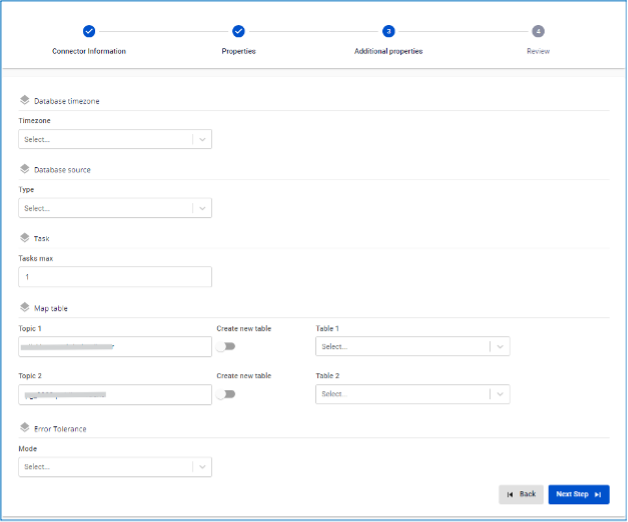Click the Map table section heading
This screenshot has width=628, height=522.
(51, 308)
